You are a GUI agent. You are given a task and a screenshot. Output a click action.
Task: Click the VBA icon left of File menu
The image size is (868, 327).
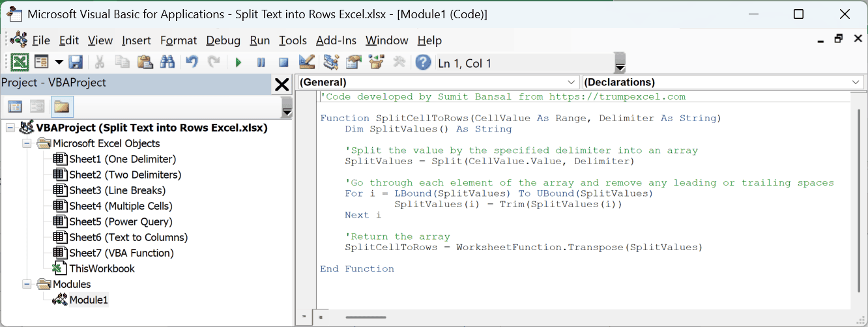[18, 40]
